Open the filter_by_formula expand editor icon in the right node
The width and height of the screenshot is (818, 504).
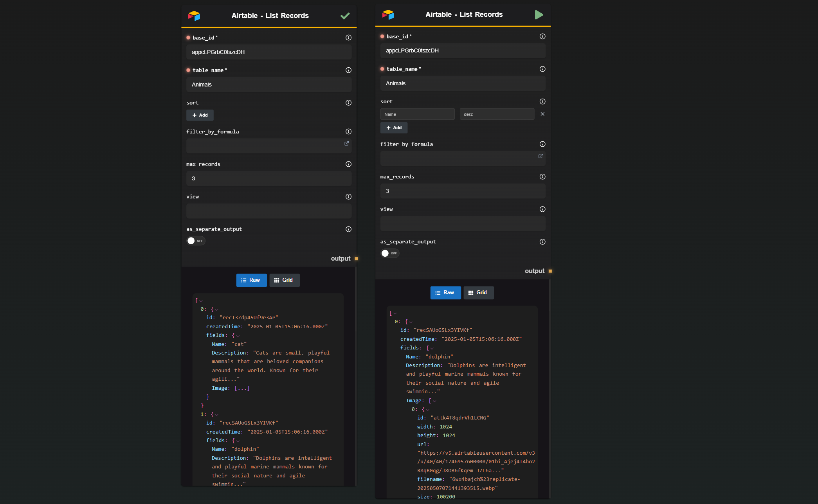541,156
